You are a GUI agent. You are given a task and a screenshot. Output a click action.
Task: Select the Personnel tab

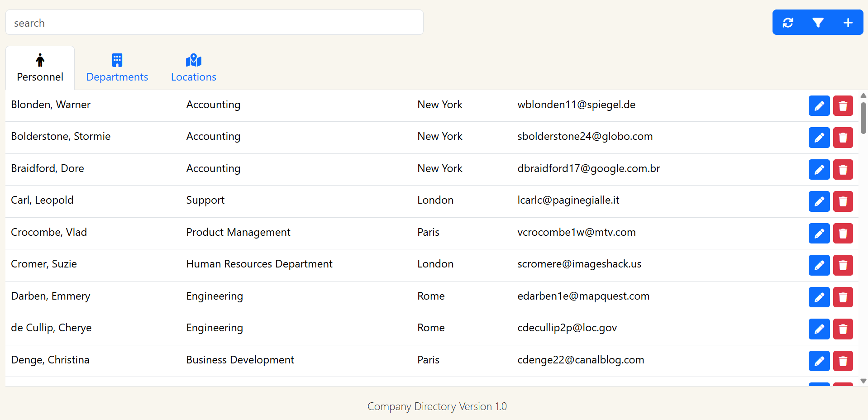[x=40, y=68]
